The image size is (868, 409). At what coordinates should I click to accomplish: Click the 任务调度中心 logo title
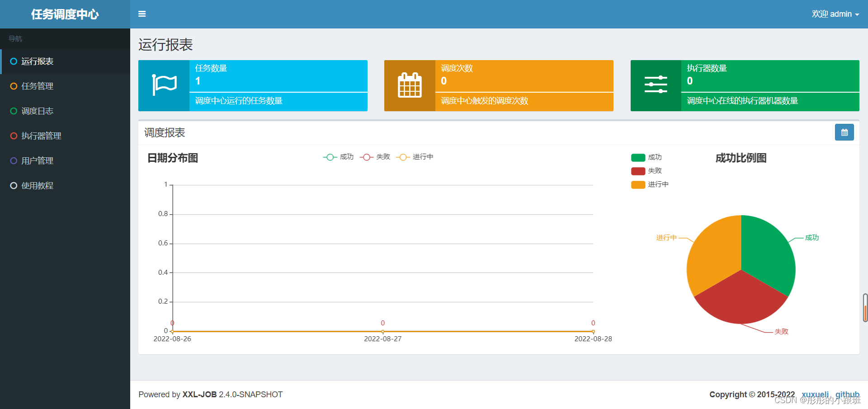(65, 14)
